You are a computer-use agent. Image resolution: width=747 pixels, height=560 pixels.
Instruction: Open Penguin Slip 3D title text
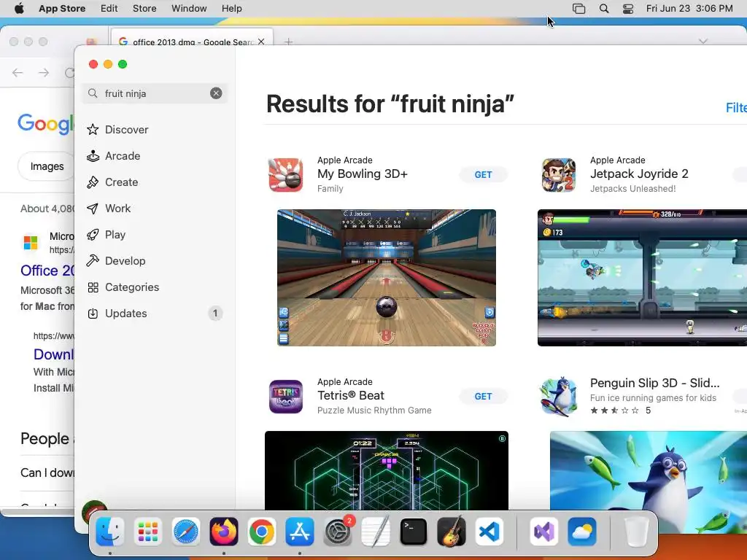tap(655, 383)
